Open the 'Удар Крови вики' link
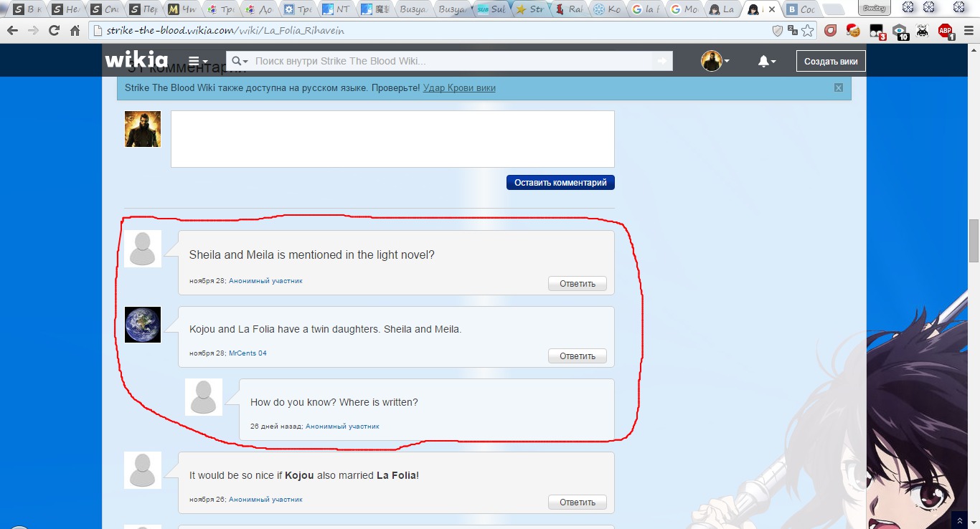 [x=459, y=88]
